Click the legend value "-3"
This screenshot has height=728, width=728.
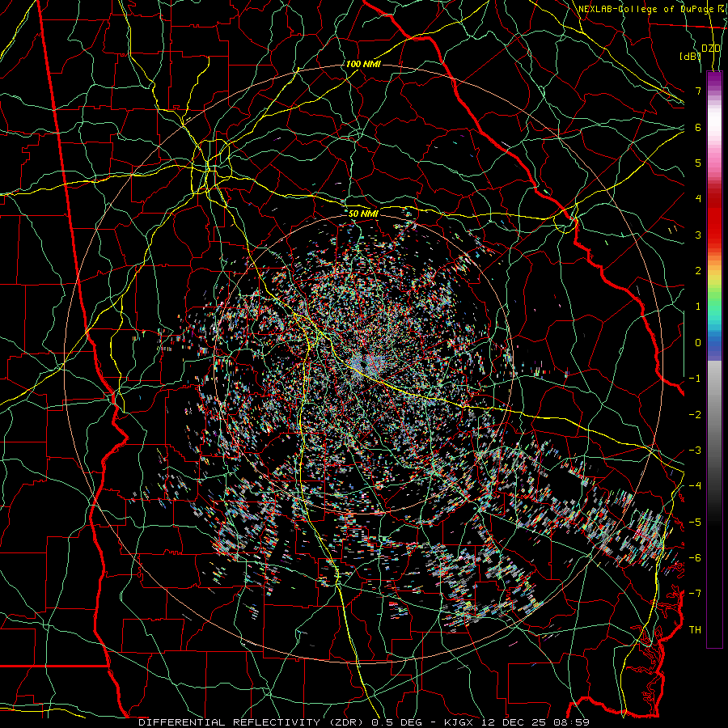coord(695,451)
